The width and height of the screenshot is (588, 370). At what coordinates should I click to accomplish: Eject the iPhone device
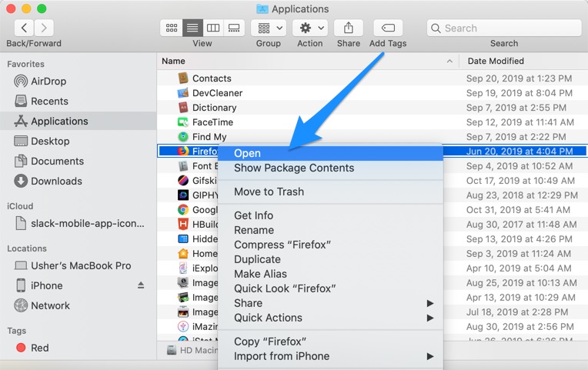click(141, 285)
